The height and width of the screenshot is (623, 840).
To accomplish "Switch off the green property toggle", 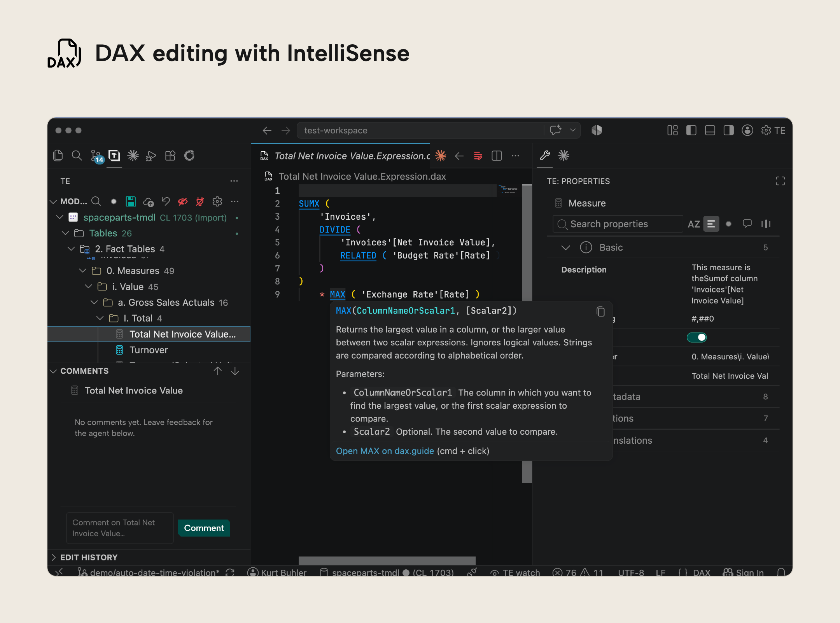I will coord(696,338).
